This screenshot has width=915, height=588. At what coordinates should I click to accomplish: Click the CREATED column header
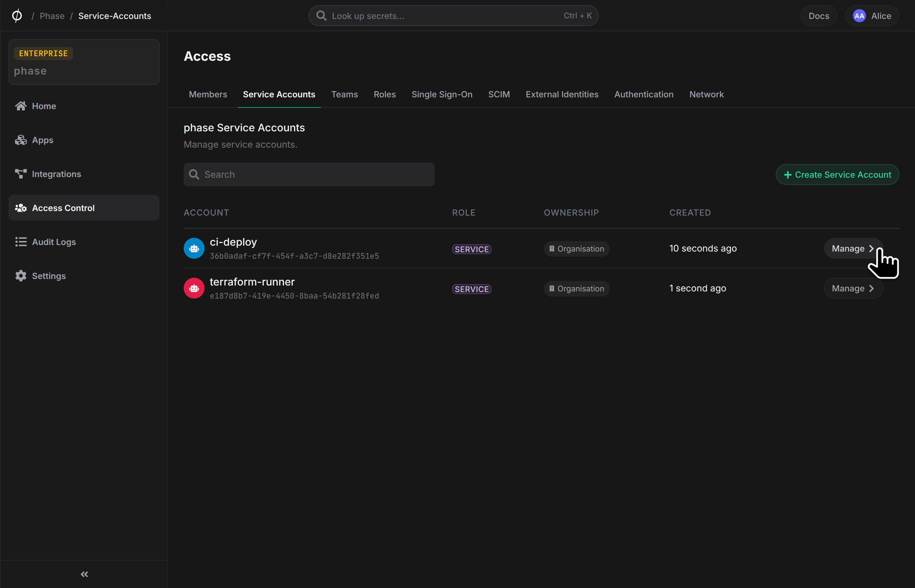coord(690,212)
